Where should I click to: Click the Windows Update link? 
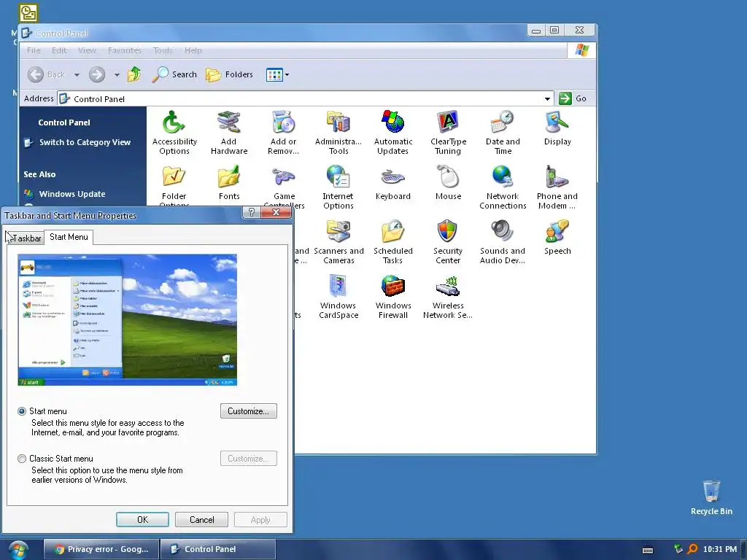pyautogui.click(x=72, y=194)
